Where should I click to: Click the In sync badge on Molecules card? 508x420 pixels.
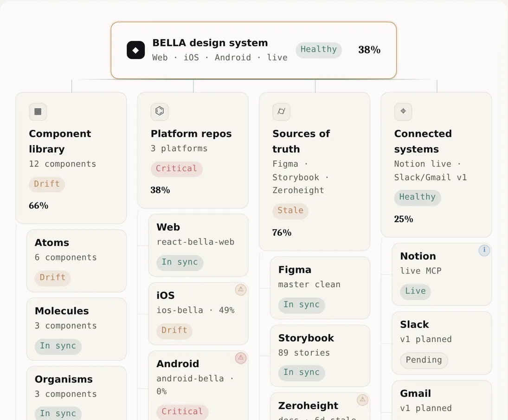pyautogui.click(x=58, y=346)
